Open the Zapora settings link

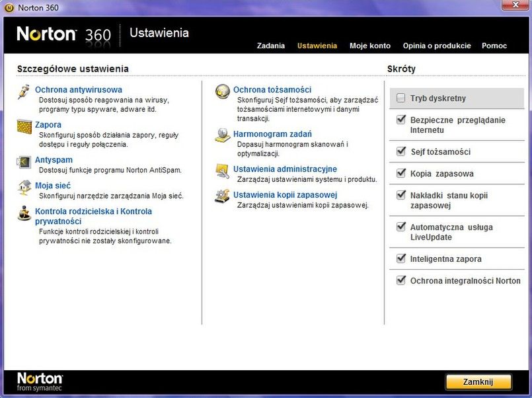click(48, 124)
